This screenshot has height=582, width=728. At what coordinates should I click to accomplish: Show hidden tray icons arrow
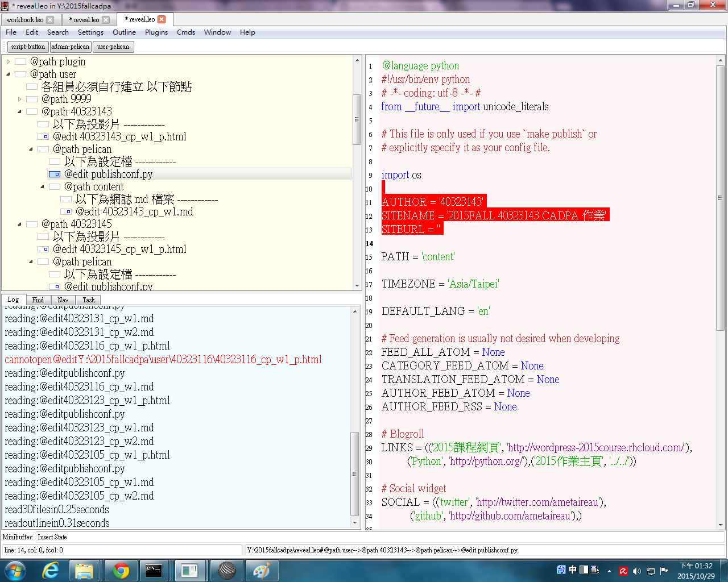pyautogui.click(x=609, y=571)
